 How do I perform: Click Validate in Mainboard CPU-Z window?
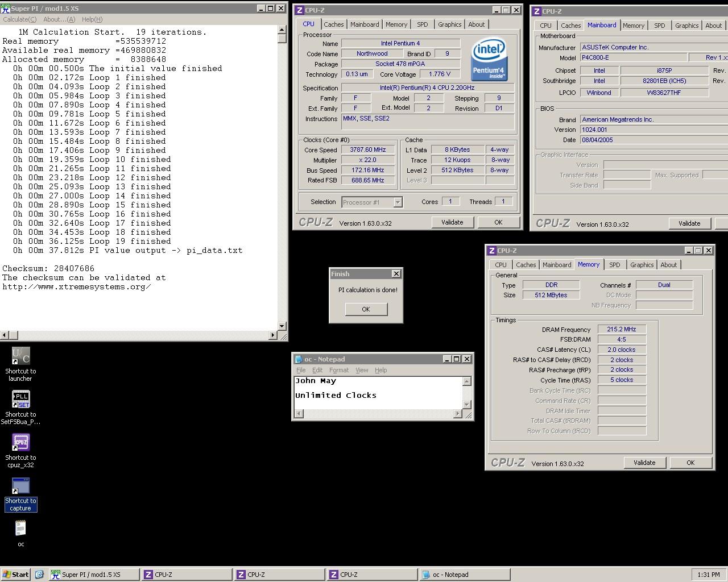(x=689, y=223)
